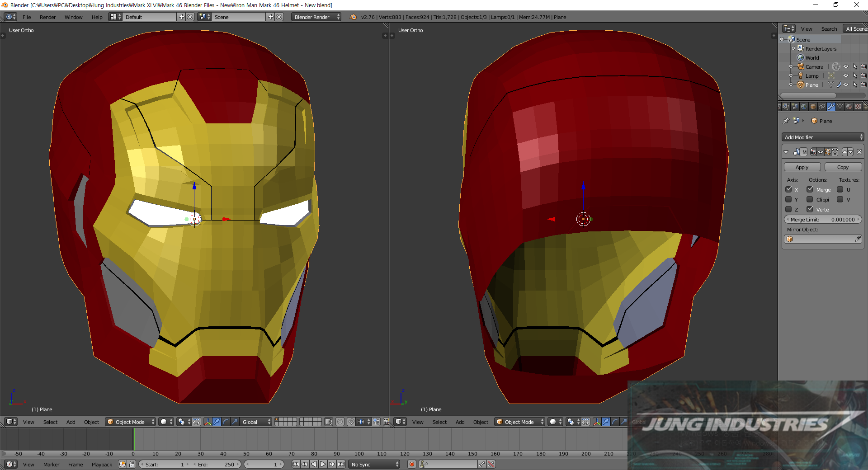The height and width of the screenshot is (470, 868).
Task: Open the Help menu
Action: tap(97, 17)
